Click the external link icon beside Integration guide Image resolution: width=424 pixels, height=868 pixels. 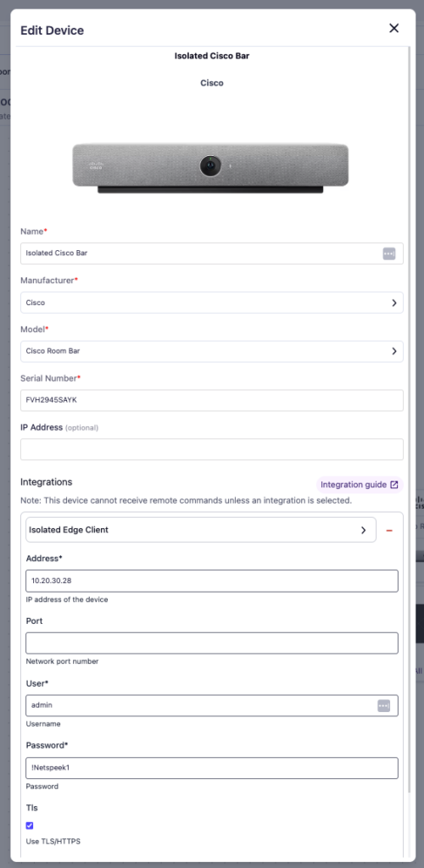[394, 484]
